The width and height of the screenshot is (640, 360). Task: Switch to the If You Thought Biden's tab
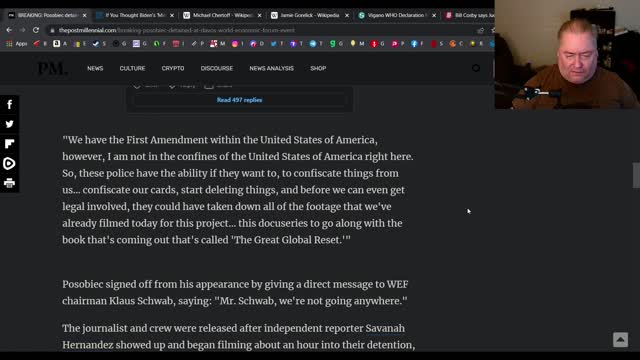coord(135,16)
